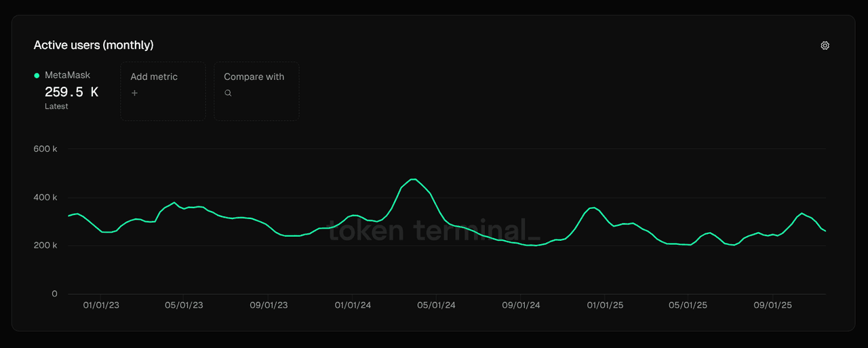868x348 pixels.
Task: Click the 01/01/25 x-axis date label
Action: pos(605,305)
